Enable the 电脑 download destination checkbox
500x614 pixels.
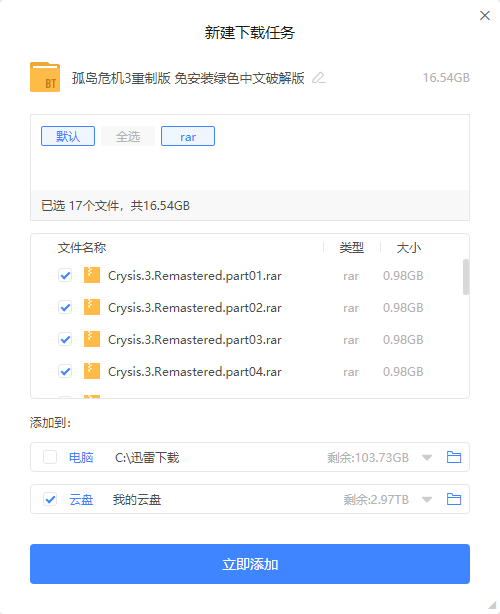pos(50,457)
